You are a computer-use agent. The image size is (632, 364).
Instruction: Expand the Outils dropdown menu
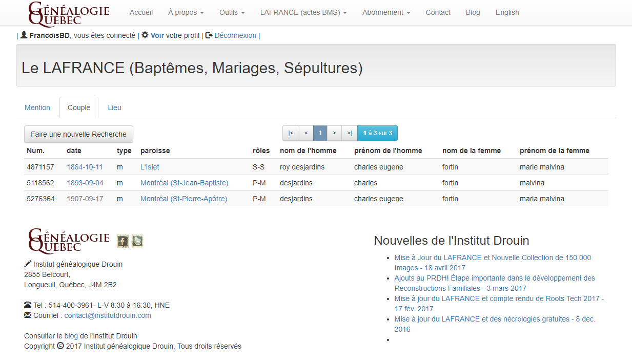click(x=232, y=12)
